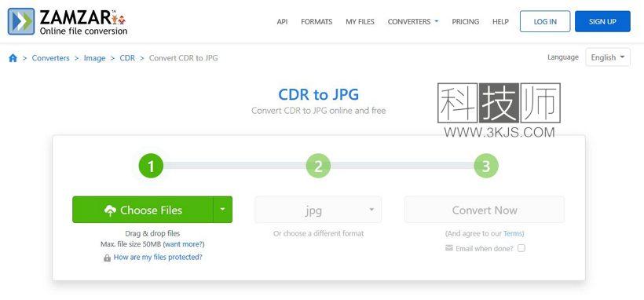Open the API menu item
This screenshot has width=644, height=300.
(282, 22)
